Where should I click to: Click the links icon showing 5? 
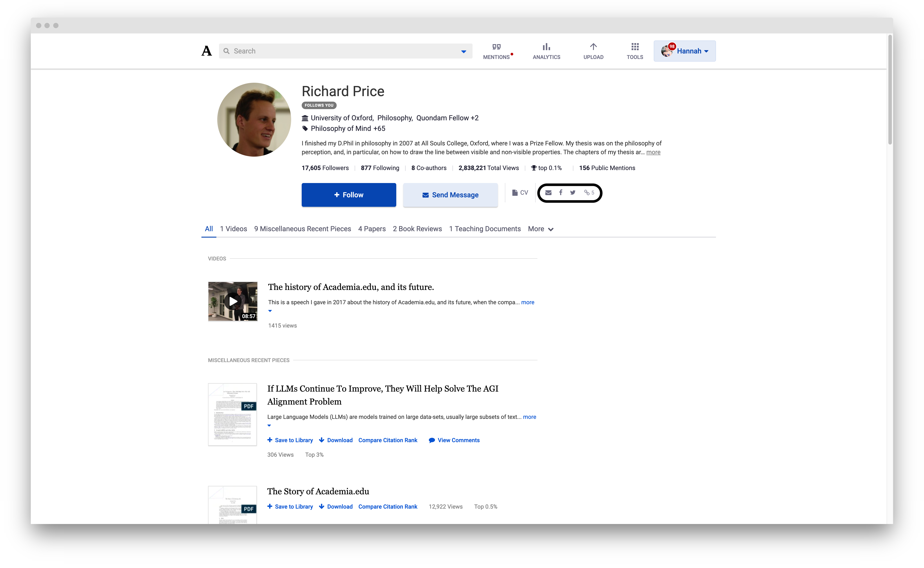click(589, 193)
